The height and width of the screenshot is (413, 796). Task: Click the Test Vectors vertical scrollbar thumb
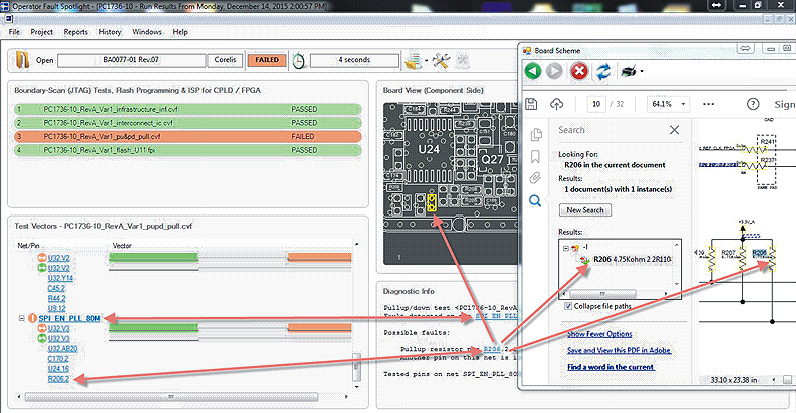pyautogui.click(x=356, y=367)
